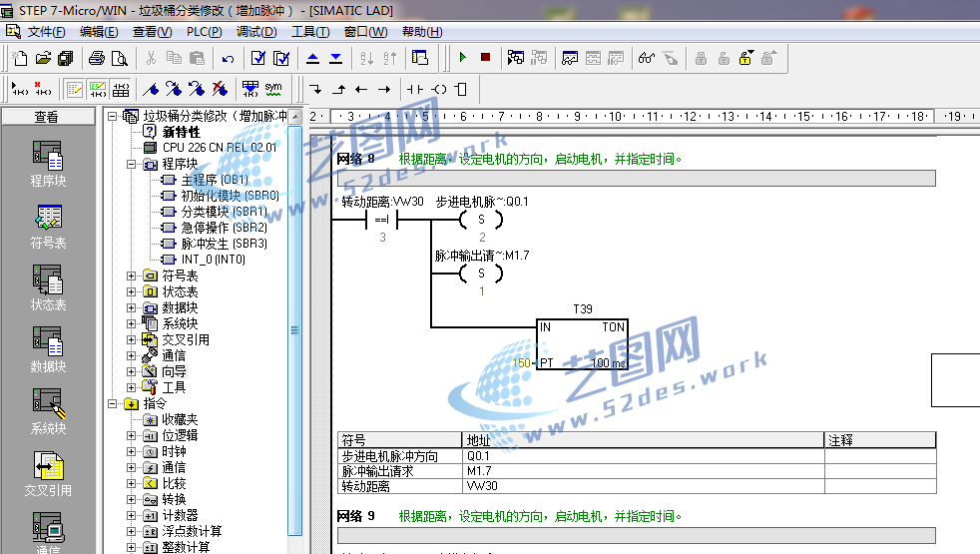Expand the 数据块 tree node

pos(132,307)
